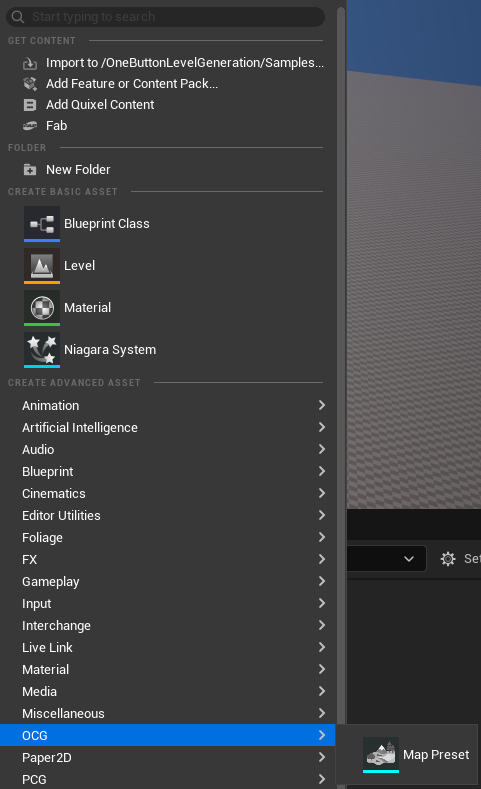Expand the Blueprint submenu
Image resolution: width=481 pixels, height=789 pixels.
[x=168, y=471]
